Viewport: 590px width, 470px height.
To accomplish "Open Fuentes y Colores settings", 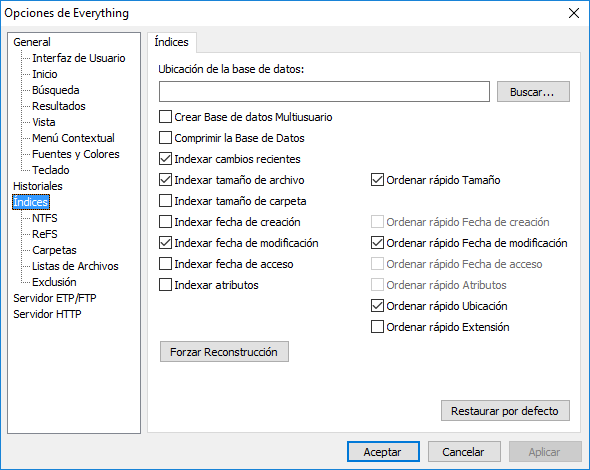I will pos(76,154).
